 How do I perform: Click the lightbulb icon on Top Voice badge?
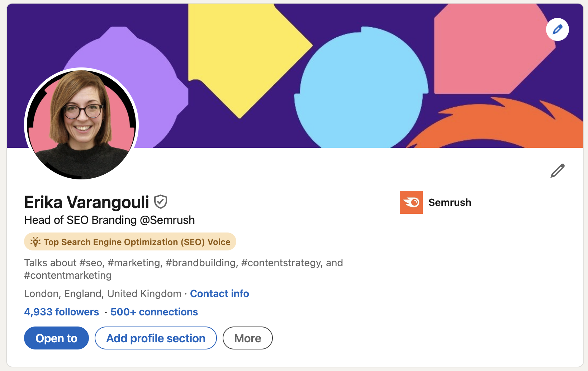pyautogui.click(x=35, y=241)
